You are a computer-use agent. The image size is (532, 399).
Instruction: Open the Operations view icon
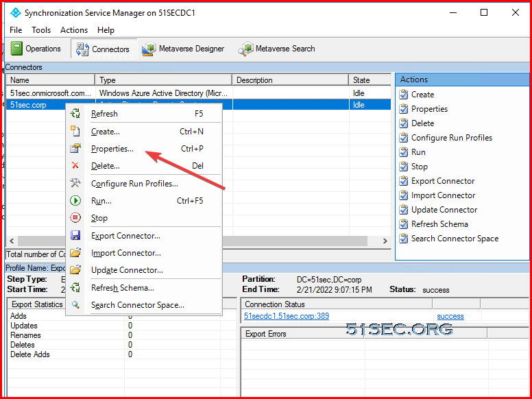tap(16, 49)
